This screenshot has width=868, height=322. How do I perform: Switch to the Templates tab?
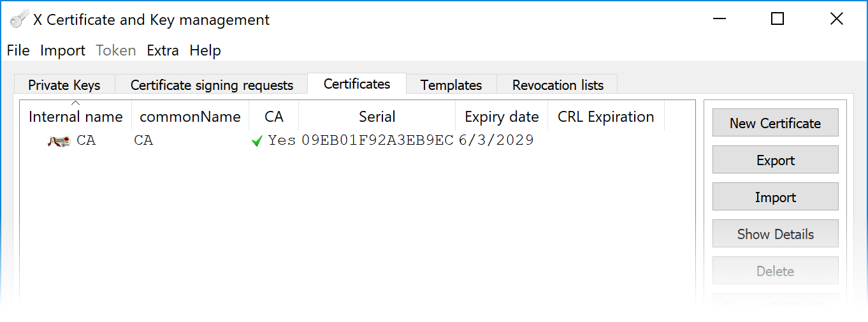tap(451, 85)
